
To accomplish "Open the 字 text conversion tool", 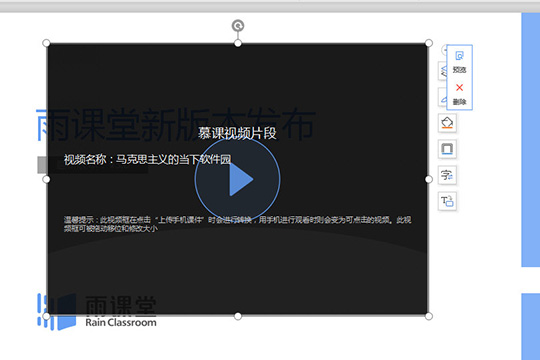I will [x=447, y=175].
